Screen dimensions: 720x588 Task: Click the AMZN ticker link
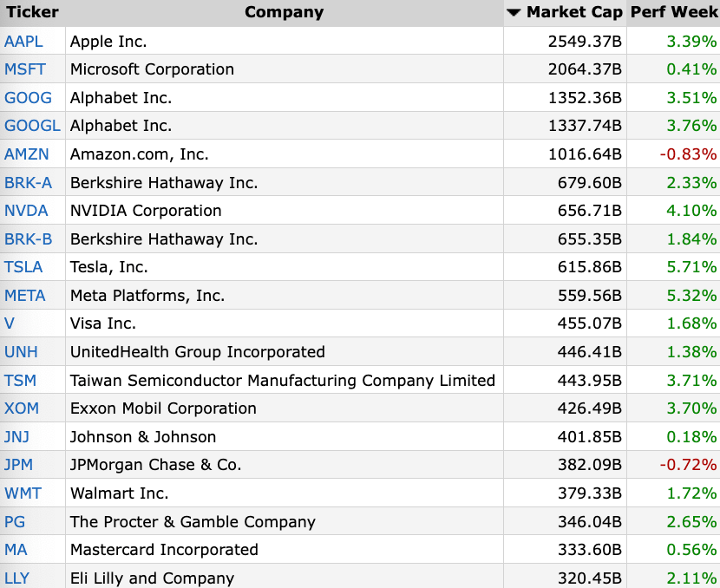tap(27, 154)
